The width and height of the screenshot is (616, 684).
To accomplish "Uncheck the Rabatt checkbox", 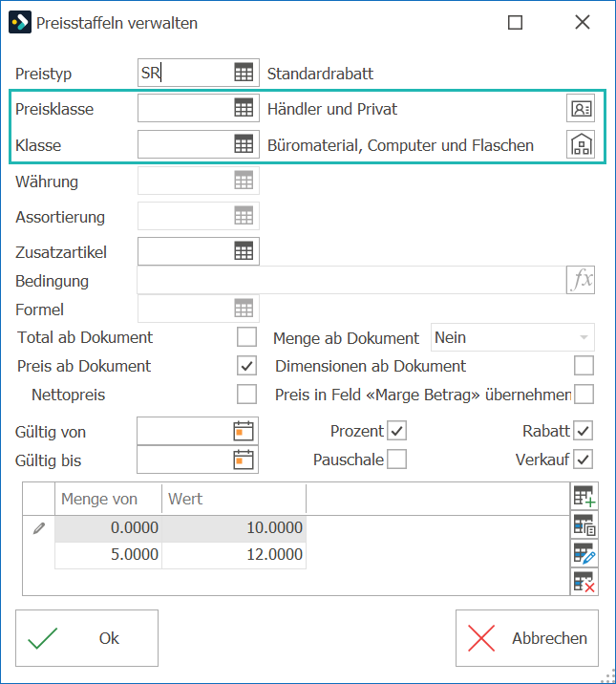I will [x=583, y=431].
